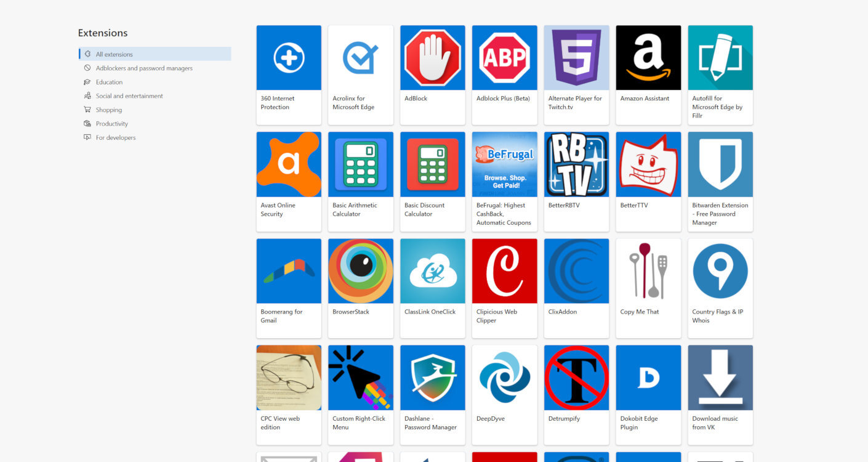Open the Dashlane Password Manager icon
The width and height of the screenshot is (868, 462).
[x=433, y=378]
